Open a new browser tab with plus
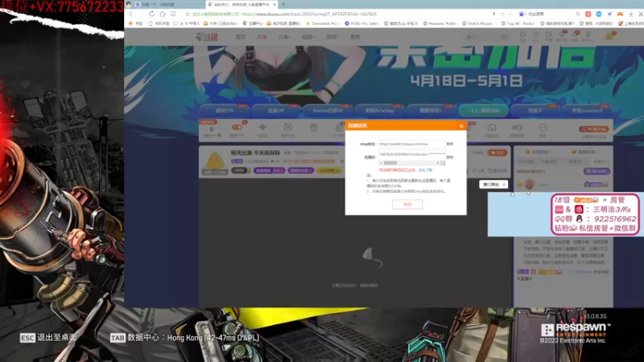This screenshot has width=644, height=362. click(283, 5)
